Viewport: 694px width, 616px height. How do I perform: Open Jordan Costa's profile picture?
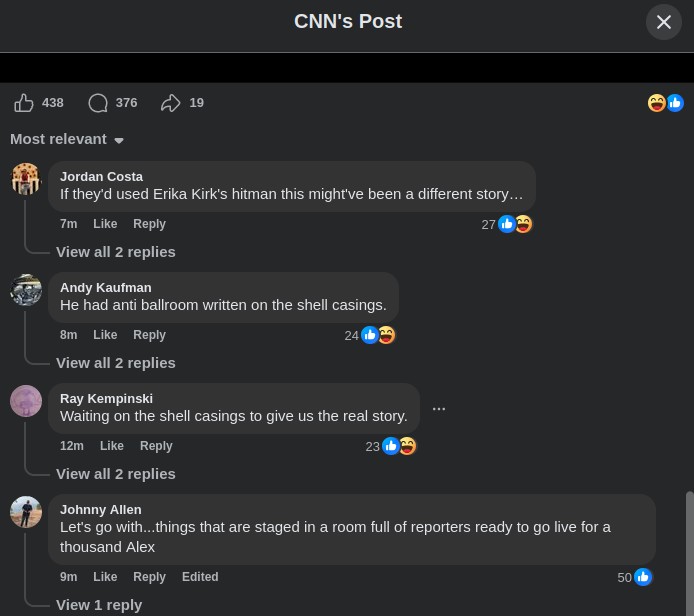tap(26, 179)
